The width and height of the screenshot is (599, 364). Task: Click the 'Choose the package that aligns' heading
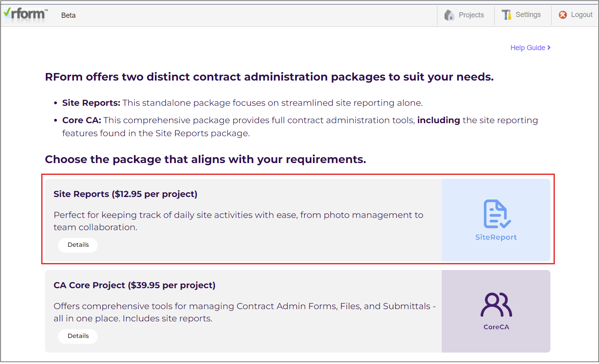pos(205,159)
